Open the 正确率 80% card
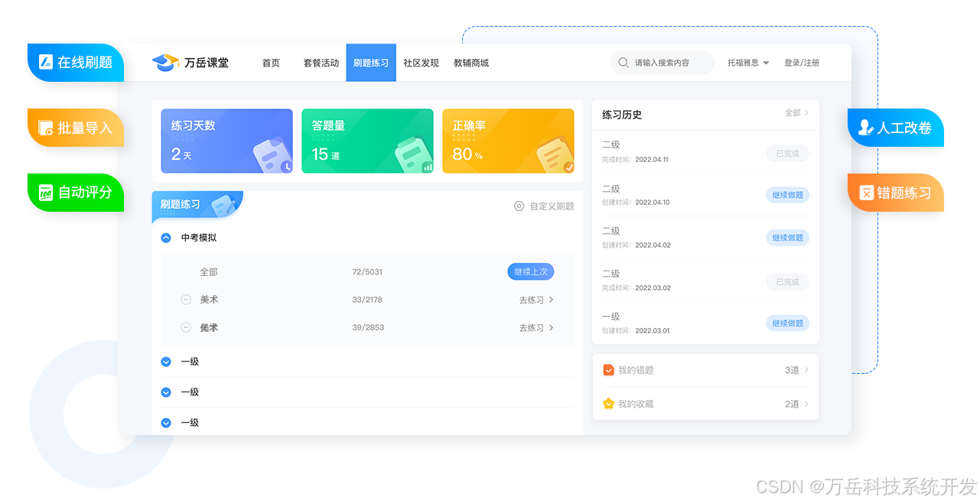The width and height of the screenshot is (980, 503). [x=508, y=141]
